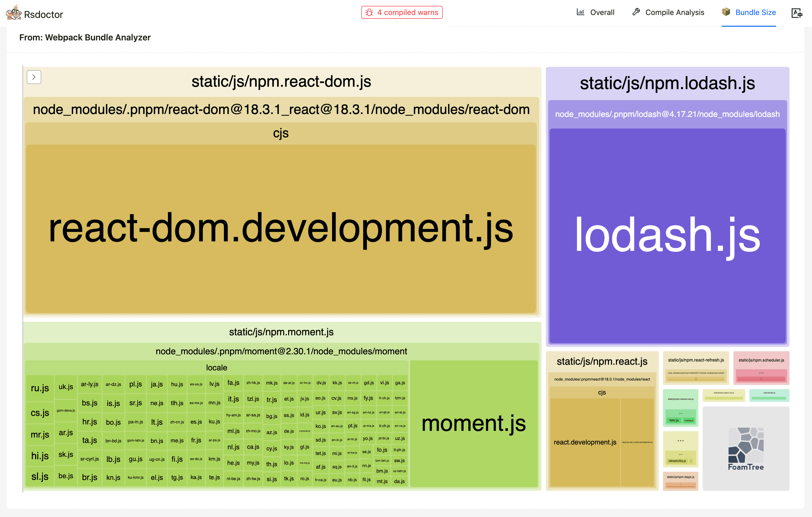Click the Overall chart icon
This screenshot has width=812, height=517.
pyautogui.click(x=580, y=12)
